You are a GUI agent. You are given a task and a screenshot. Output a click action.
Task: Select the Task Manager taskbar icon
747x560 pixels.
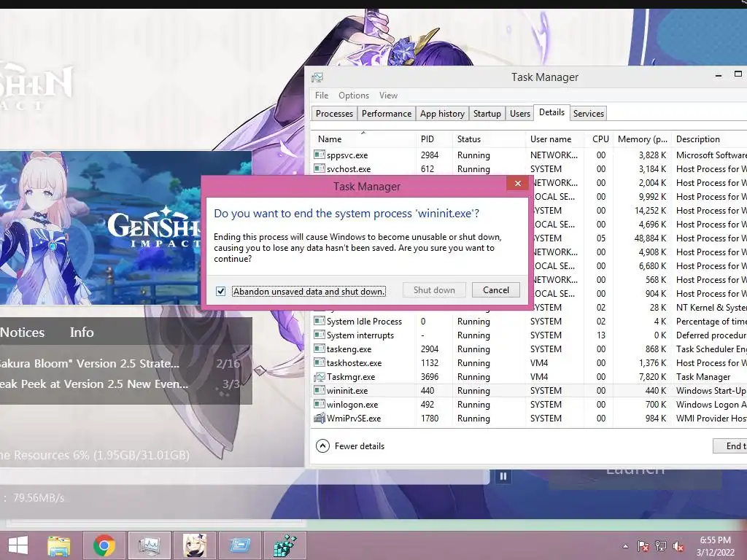click(150, 545)
